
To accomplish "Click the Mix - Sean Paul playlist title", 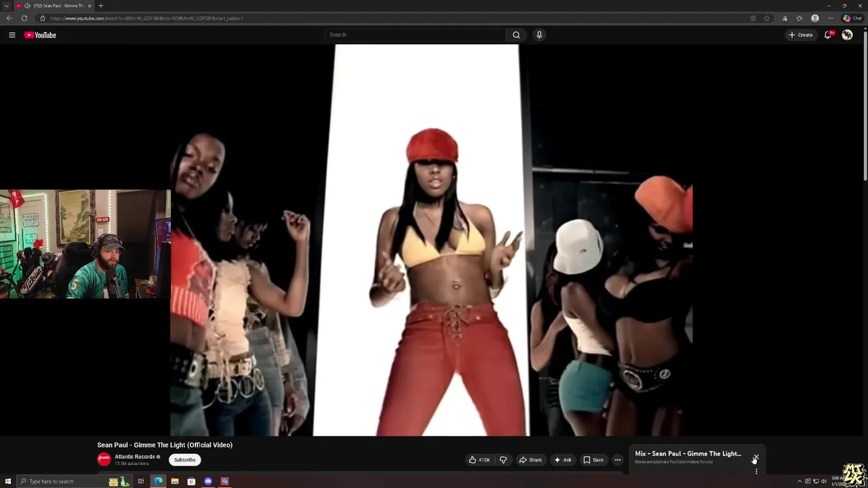I will tap(688, 453).
